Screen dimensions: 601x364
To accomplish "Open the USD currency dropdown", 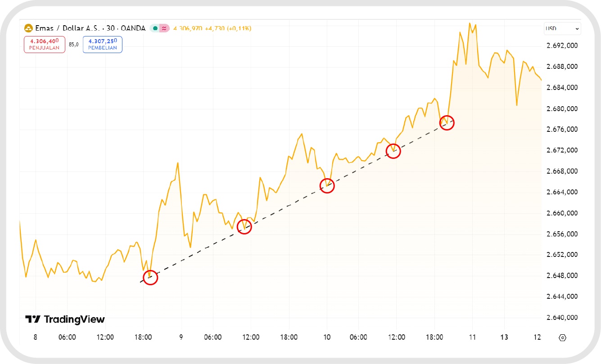I will [562, 29].
